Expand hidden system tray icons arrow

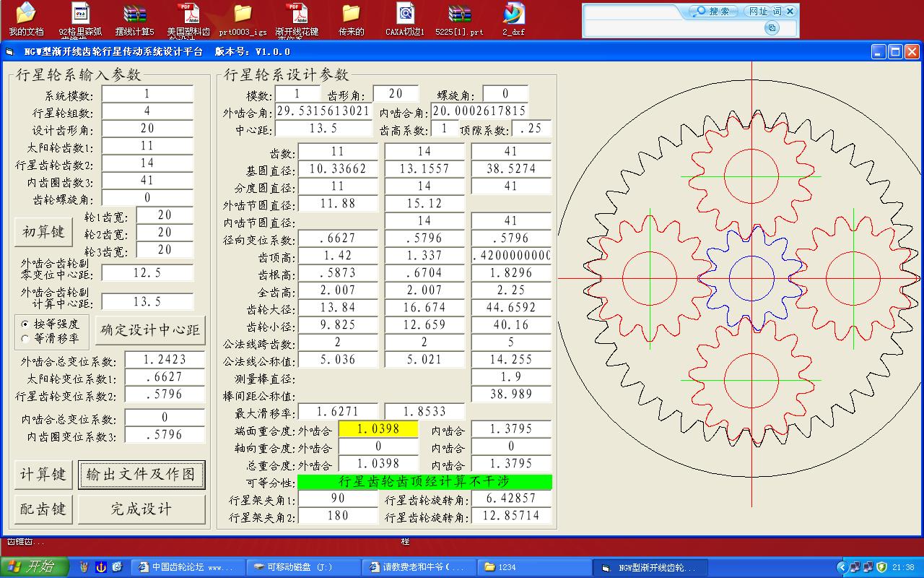[x=842, y=567]
